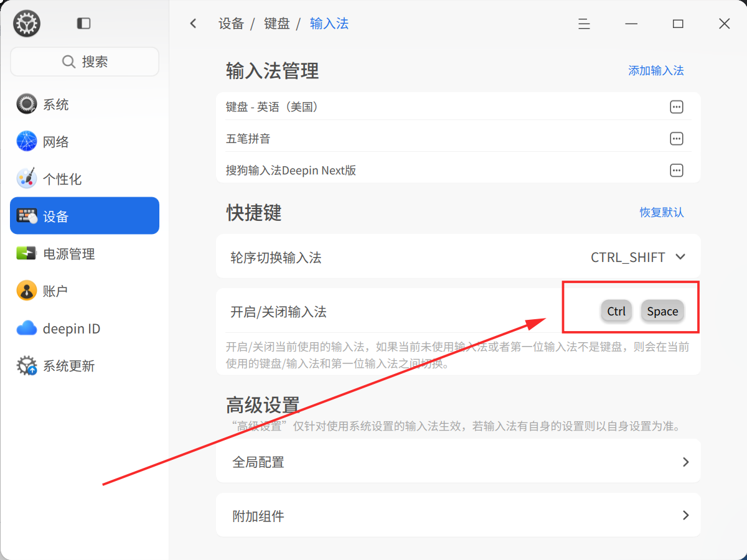This screenshot has height=560, width=747.
Task: Select the 键盘 - 英语（美国） row text
Action: pyautogui.click(x=273, y=107)
